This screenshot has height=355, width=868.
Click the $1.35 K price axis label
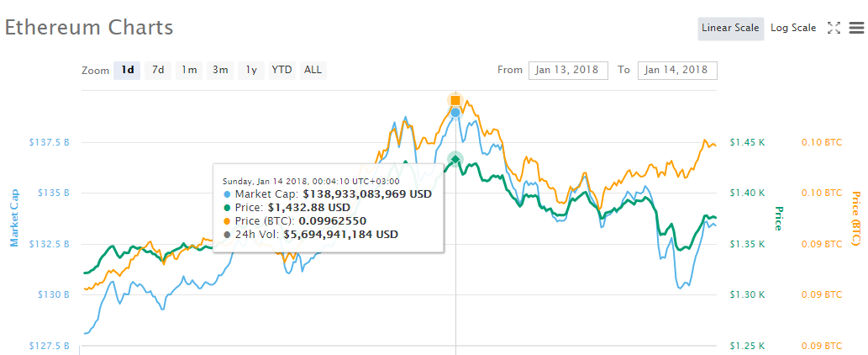pyautogui.click(x=747, y=244)
